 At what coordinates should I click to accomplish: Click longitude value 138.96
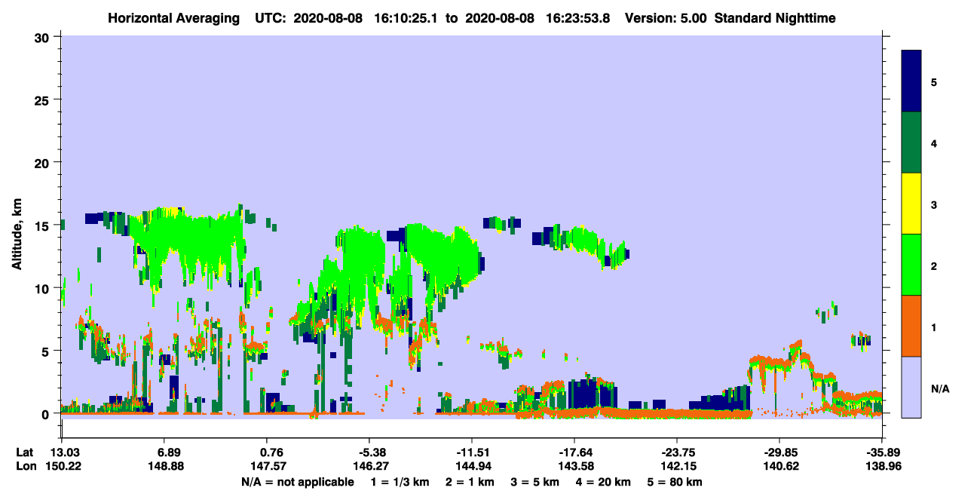(x=882, y=467)
